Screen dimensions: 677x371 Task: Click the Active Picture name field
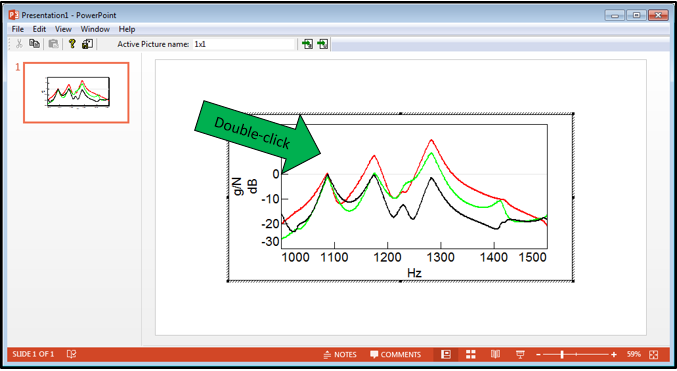(244, 44)
